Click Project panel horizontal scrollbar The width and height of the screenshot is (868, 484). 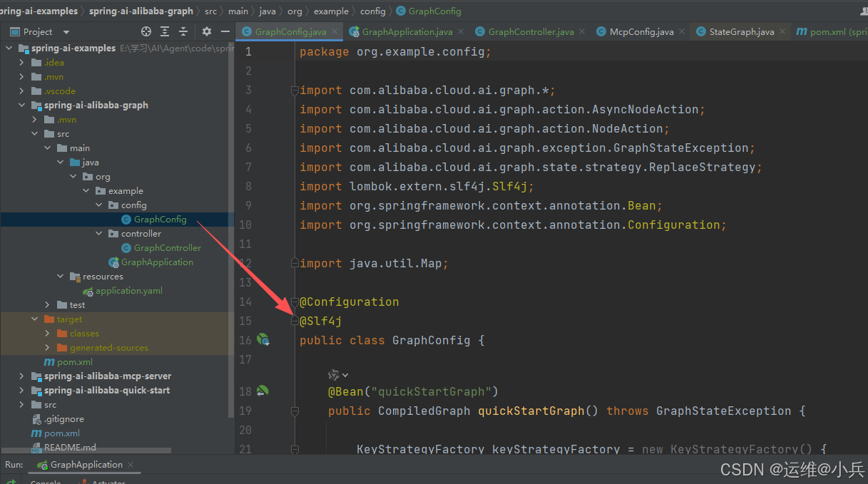coord(86,450)
